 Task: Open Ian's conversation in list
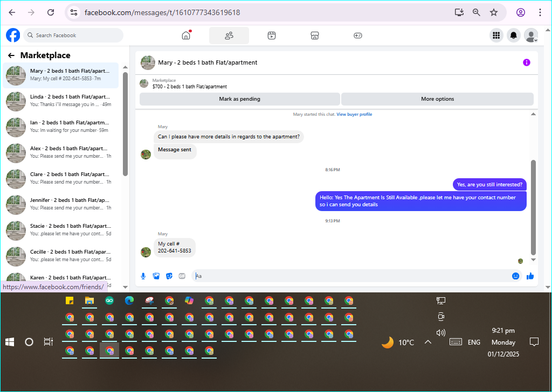pos(61,127)
